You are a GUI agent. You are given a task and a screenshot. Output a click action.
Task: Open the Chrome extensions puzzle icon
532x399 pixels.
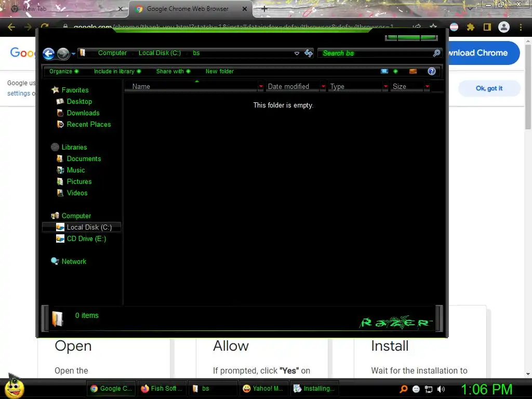point(470,27)
